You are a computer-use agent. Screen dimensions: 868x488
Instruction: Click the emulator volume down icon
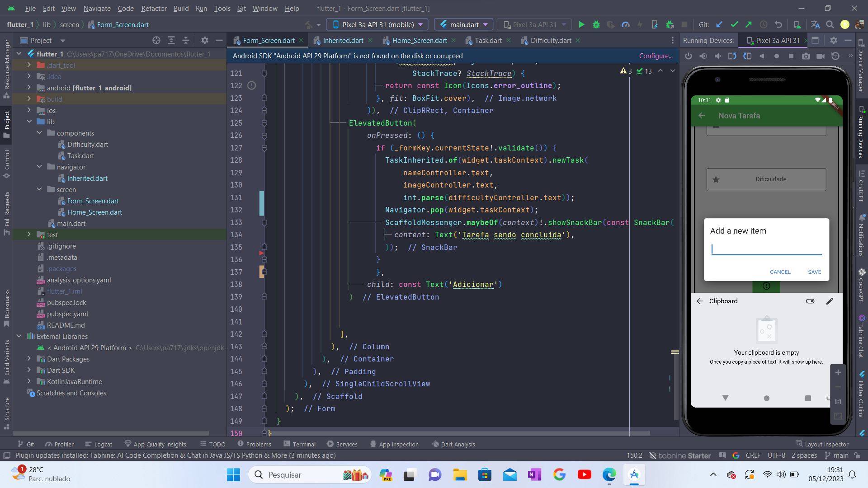click(x=718, y=56)
